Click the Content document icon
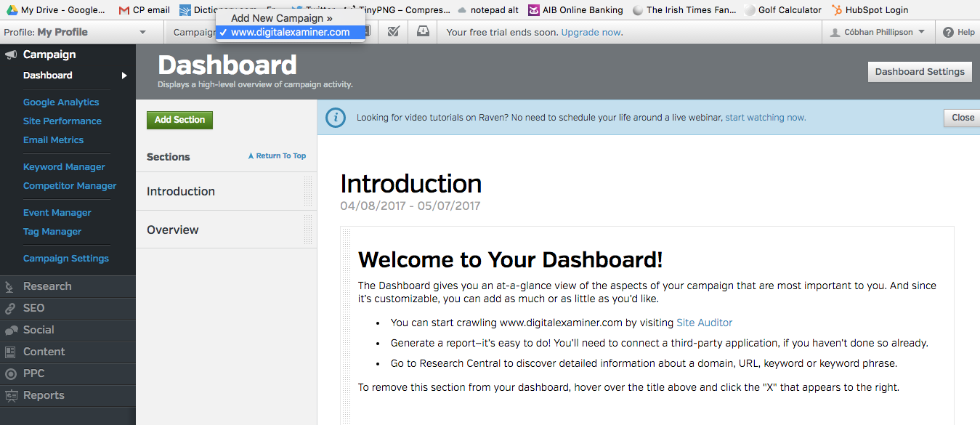 11,352
